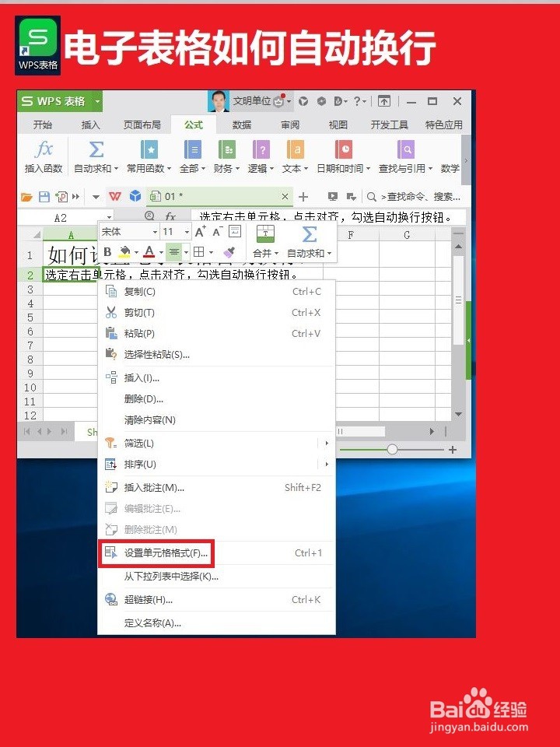Open the 查找与引用 lookup functions icon
560x747 pixels.
[x=406, y=149]
